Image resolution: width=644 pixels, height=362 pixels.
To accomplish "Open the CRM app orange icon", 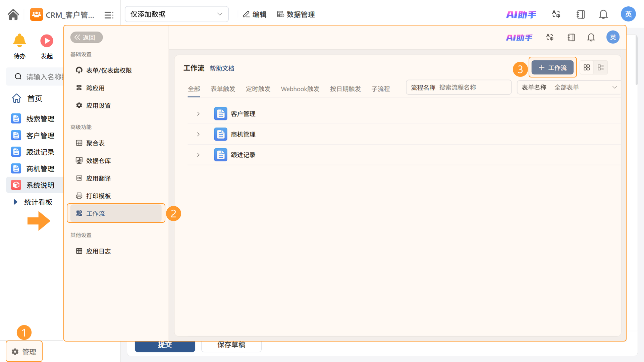I will click(36, 14).
